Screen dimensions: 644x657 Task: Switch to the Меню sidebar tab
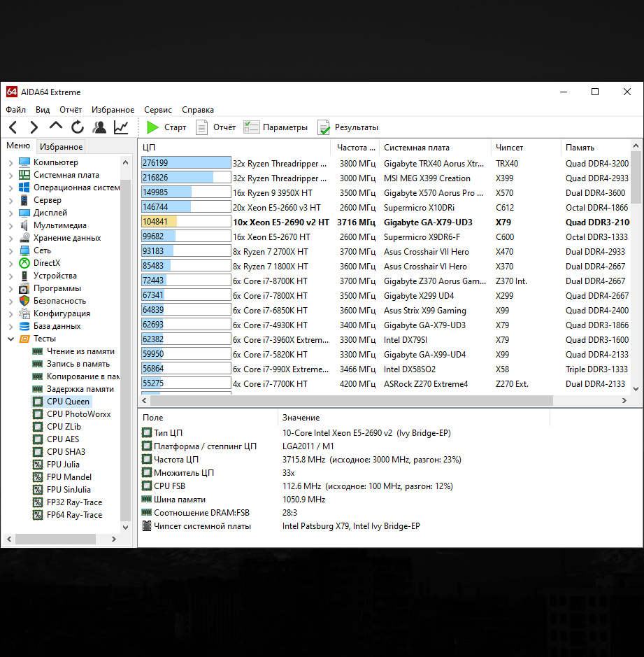click(18, 146)
